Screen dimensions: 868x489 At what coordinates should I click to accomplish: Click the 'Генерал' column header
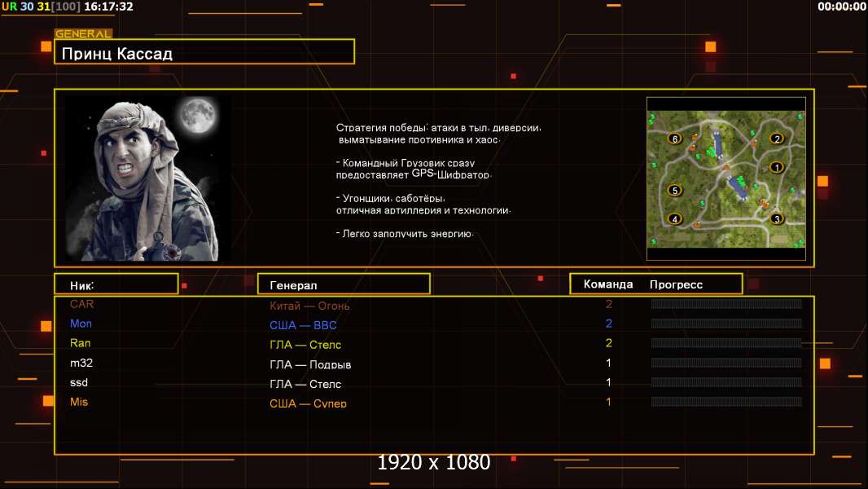344,284
